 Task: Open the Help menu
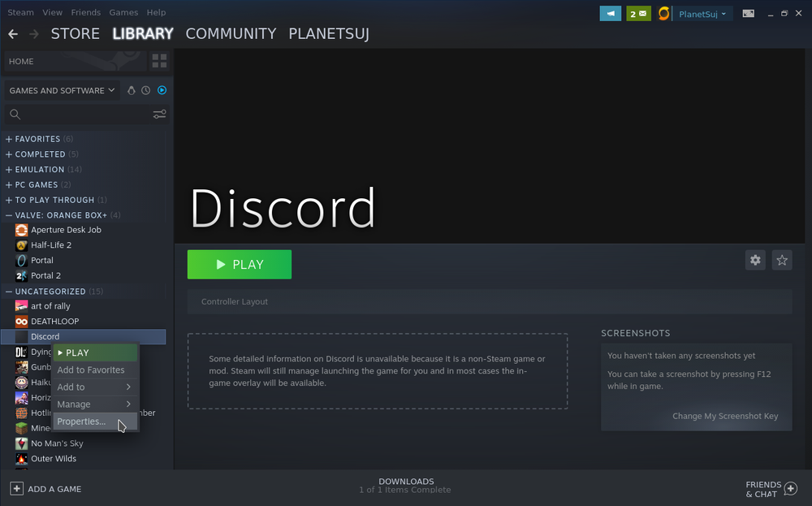tap(156, 12)
